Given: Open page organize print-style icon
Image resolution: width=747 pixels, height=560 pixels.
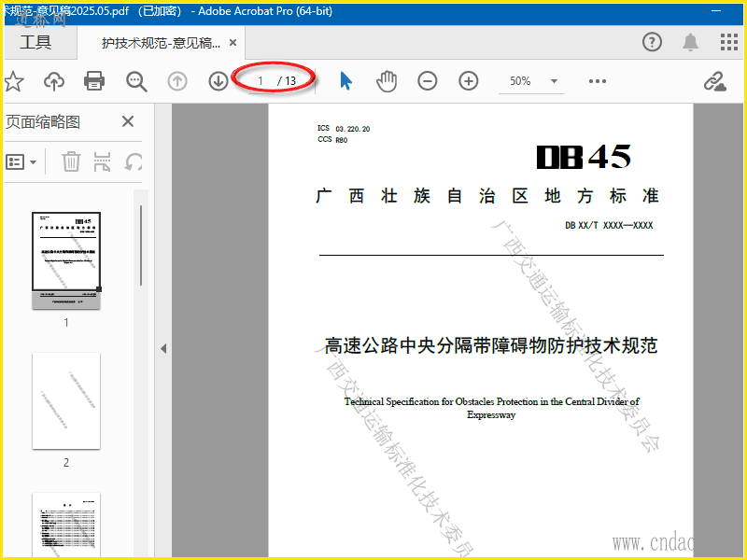Looking at the screenshot, I should (103, 161).
